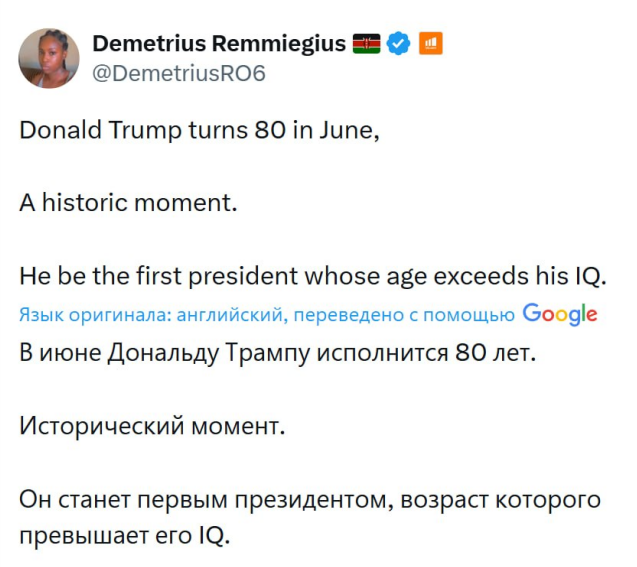
Task: Click the line "Donald Trump turns 80 in June,"
Action: 200,132
